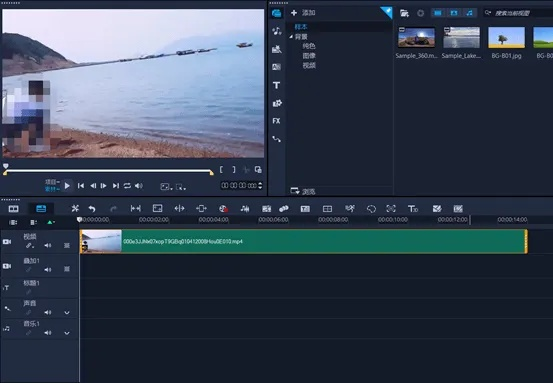Open the sound mixer tool
The image size is (553, 383).
tap(245, 209)
